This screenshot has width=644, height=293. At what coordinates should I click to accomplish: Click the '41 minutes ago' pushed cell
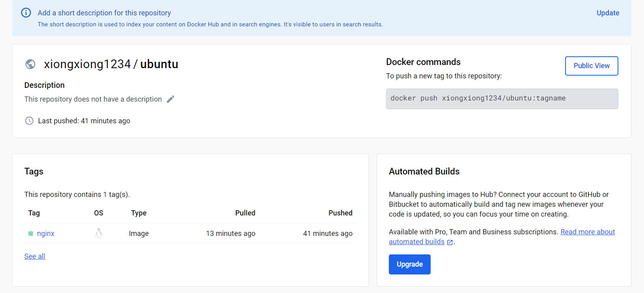[328, 234]
